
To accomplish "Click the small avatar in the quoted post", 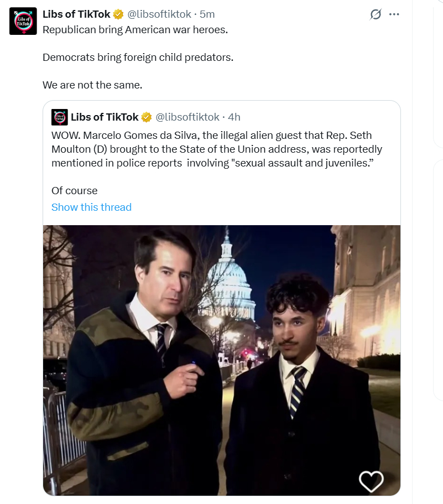I will [x=59, y=117].
